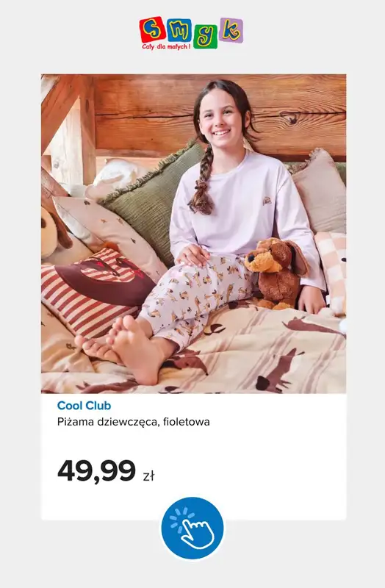Click the green 'y' logo block
The image size is (385, 588).
click(206, 36)
